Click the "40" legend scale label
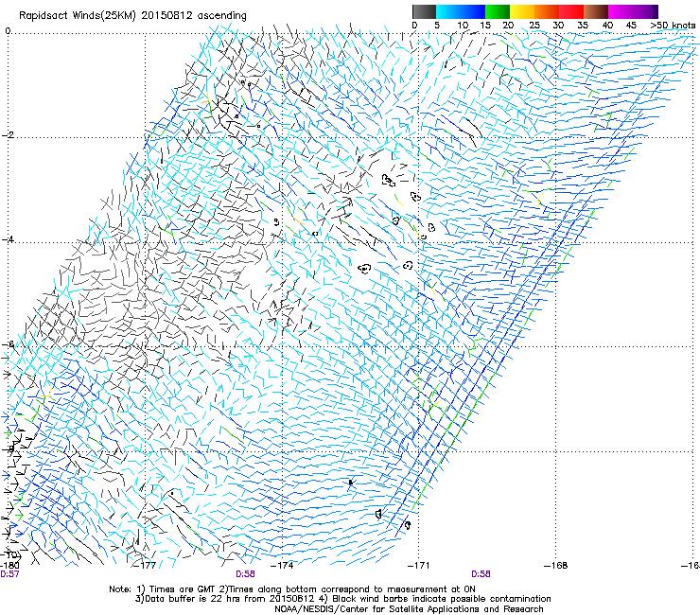700x615 pixels. click(607, 26)
